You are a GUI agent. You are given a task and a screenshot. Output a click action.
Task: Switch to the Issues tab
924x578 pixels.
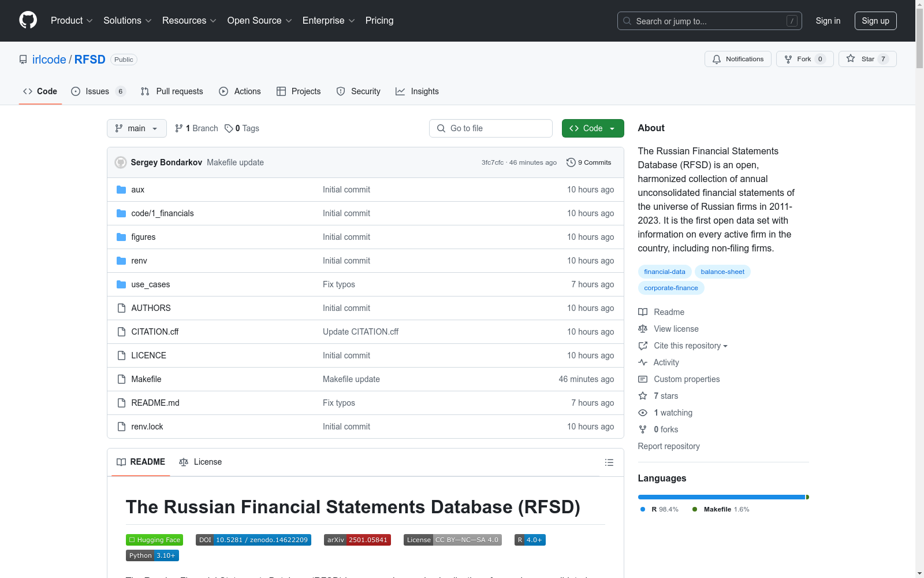98,91
